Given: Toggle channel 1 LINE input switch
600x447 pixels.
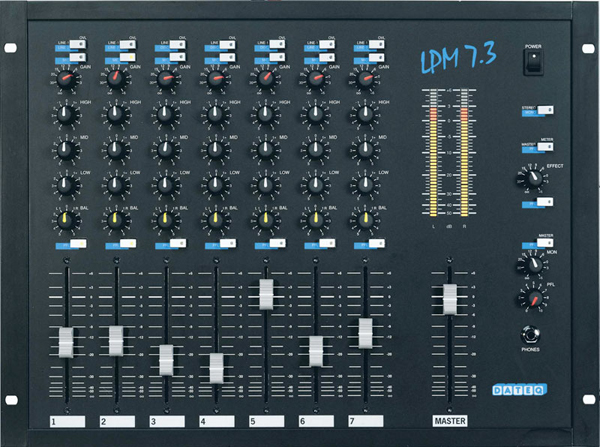Looking at the screenshot, I should pos(78,44).
